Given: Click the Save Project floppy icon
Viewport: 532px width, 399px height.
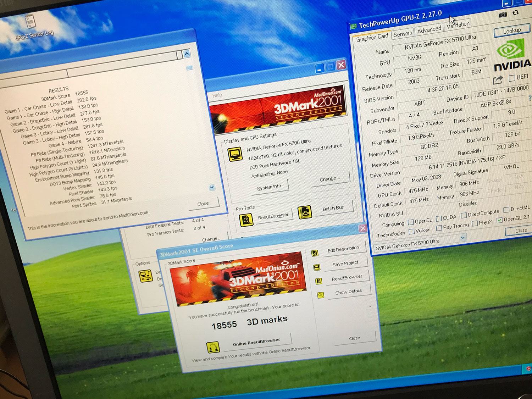Looking at the screenshot, I should click(317, 267).
